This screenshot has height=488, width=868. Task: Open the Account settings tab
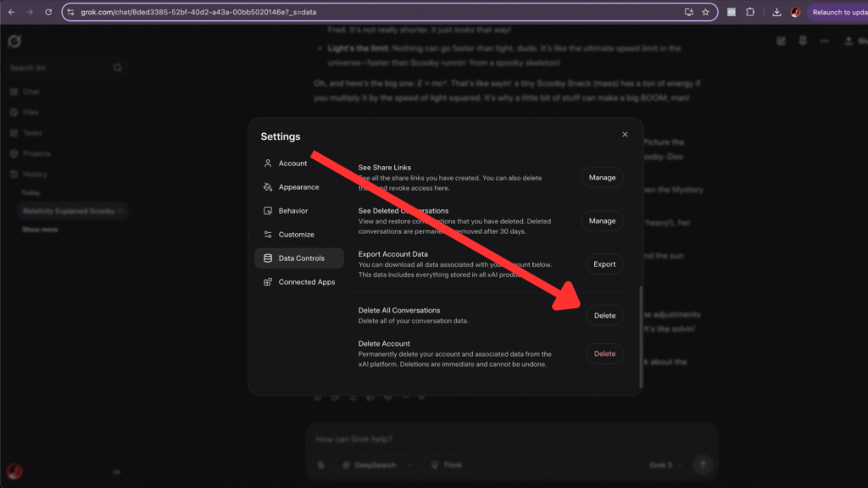pos(299,164)
